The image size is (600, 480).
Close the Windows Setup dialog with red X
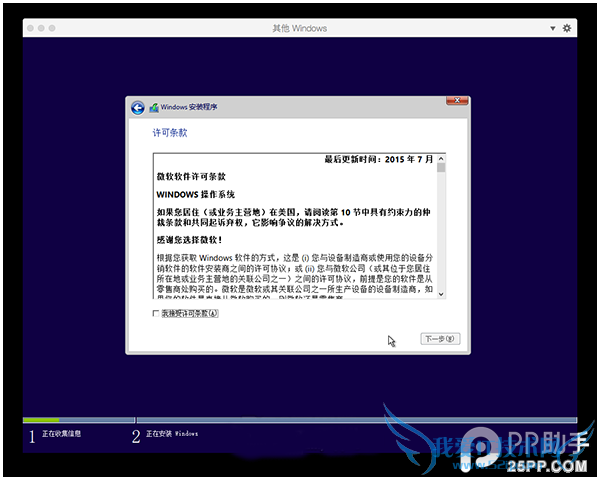(457, 101)
